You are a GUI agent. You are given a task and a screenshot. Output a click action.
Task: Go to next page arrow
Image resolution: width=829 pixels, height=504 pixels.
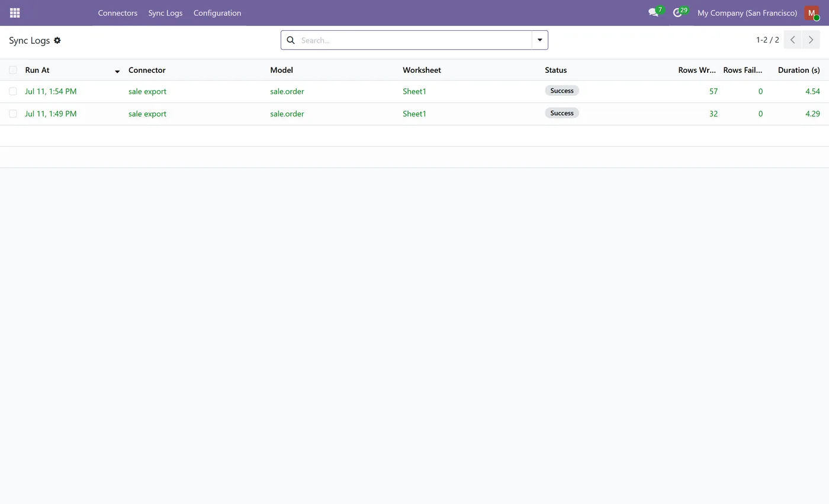tap(811, 40)
